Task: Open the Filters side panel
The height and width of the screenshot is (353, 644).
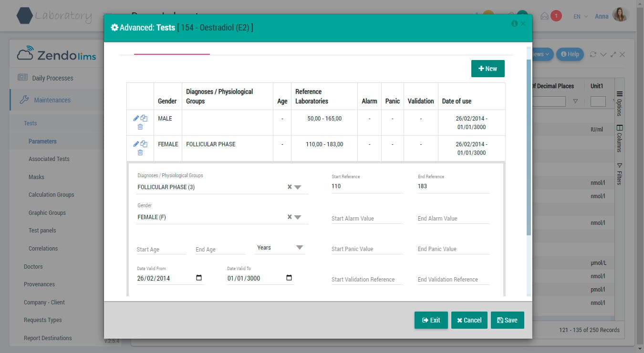Action: pyautogui.click(x=619, y=174)
